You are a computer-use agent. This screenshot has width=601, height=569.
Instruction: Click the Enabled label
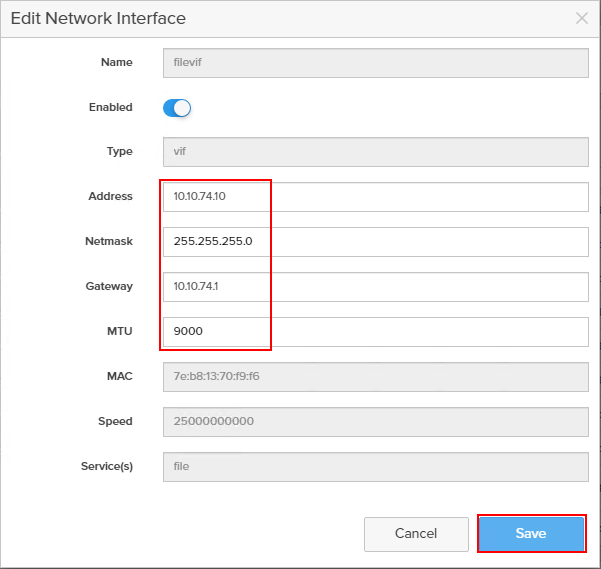pos(110,107)
